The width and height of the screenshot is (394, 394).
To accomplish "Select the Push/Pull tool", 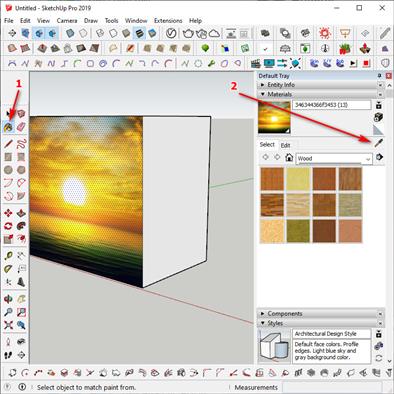I will pyautogui.click(x=21, y=213).
